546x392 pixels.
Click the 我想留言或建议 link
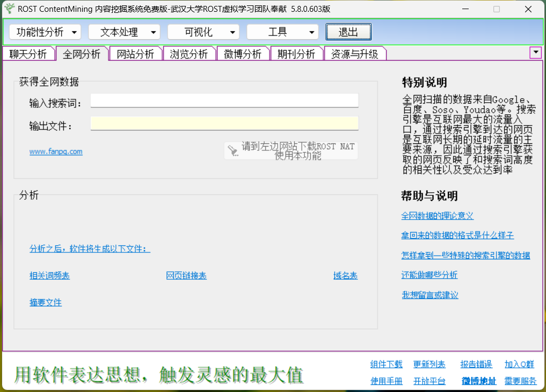click(431, 294)
